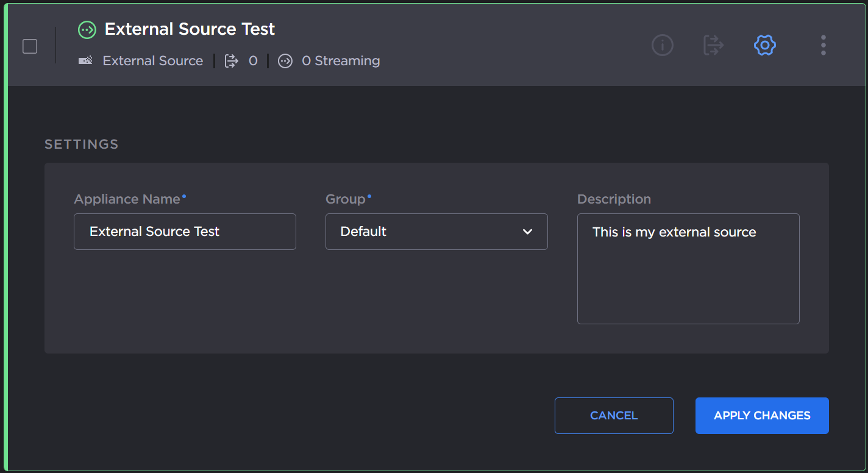Image resolution: width=868 pixels, height=473 pixels.
Task: Open the three-dot more options menu
Action: coord(824,45)
